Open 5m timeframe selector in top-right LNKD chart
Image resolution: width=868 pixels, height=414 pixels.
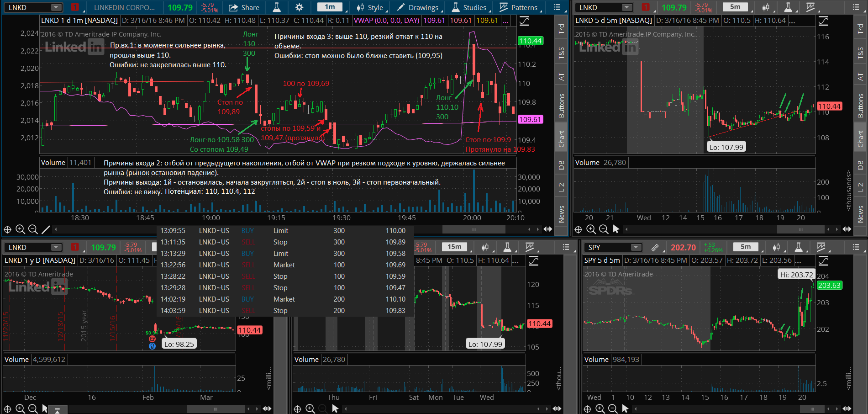point(735,7)
